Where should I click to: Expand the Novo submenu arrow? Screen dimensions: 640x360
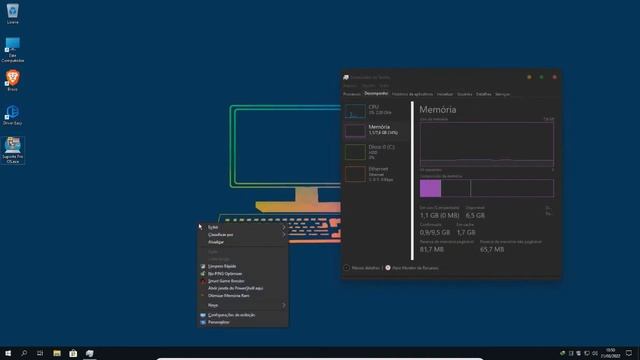pyautogui.click(x=284, y=305)
